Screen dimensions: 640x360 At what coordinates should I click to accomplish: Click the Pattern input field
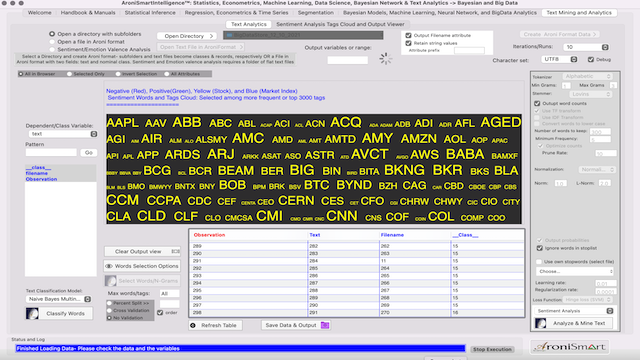(51, 153)
